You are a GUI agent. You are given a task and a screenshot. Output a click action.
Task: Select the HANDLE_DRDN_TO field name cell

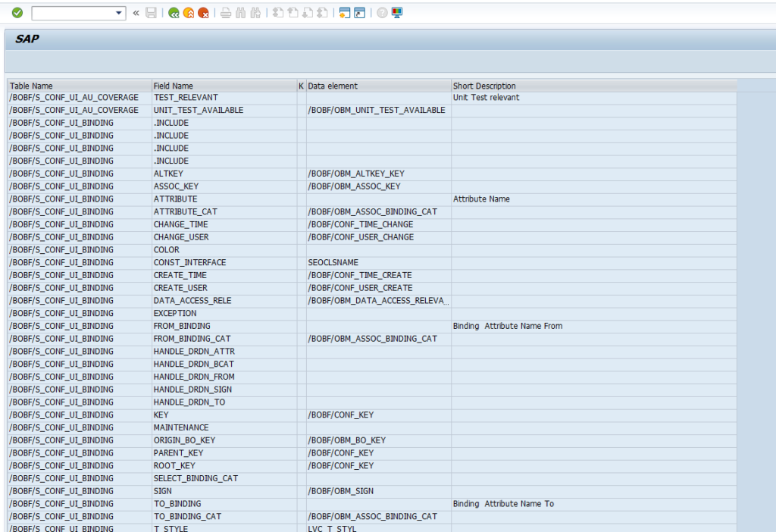tap(224, 402)
